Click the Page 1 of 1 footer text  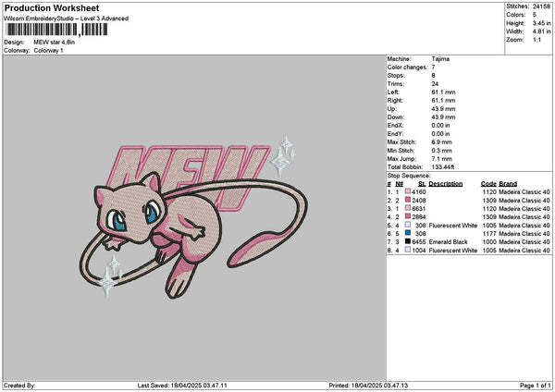point(531,385)
